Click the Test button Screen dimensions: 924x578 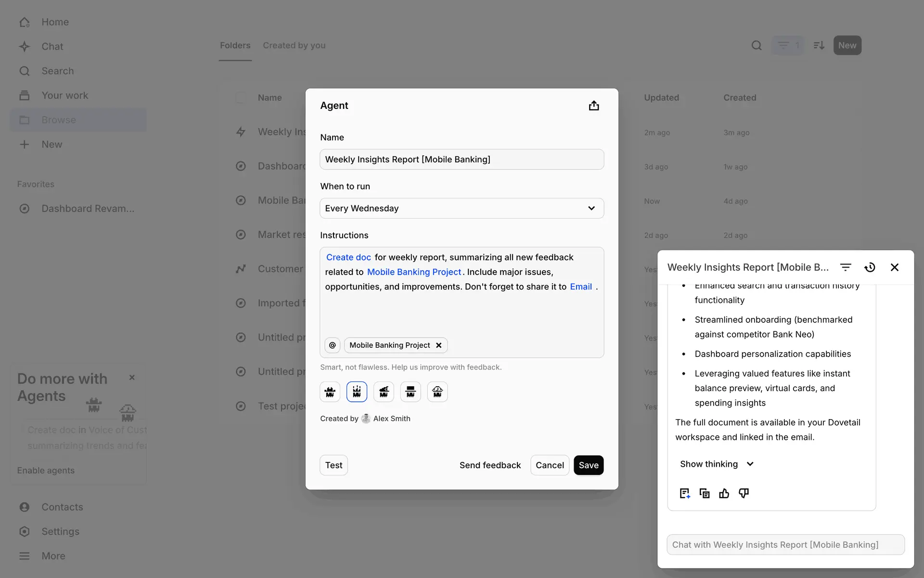click(334, 465)
